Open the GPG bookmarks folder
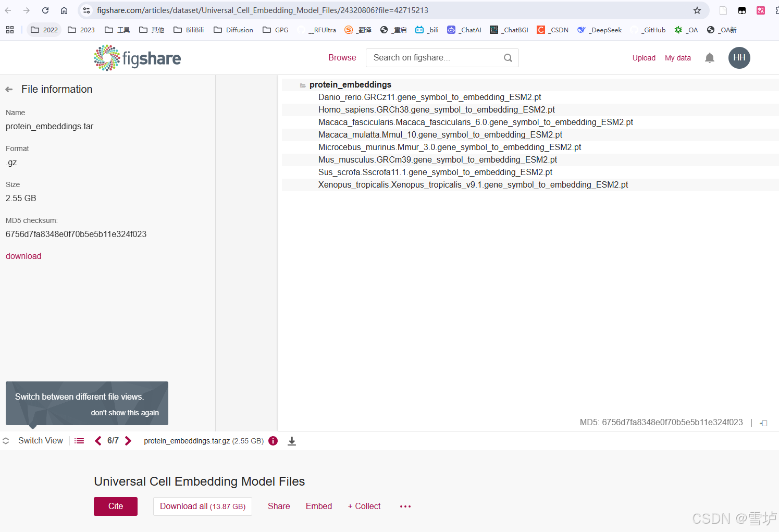 point(276,30)
